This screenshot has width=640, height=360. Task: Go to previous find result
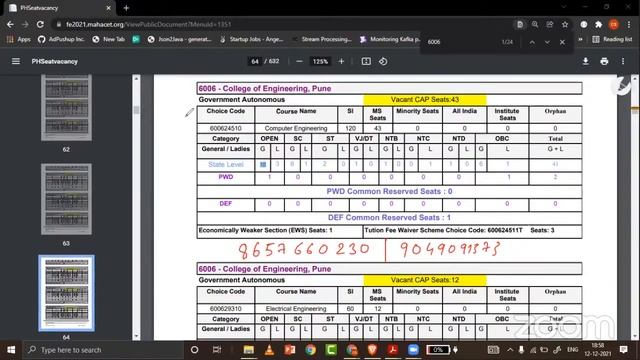[x=532, y=42]
